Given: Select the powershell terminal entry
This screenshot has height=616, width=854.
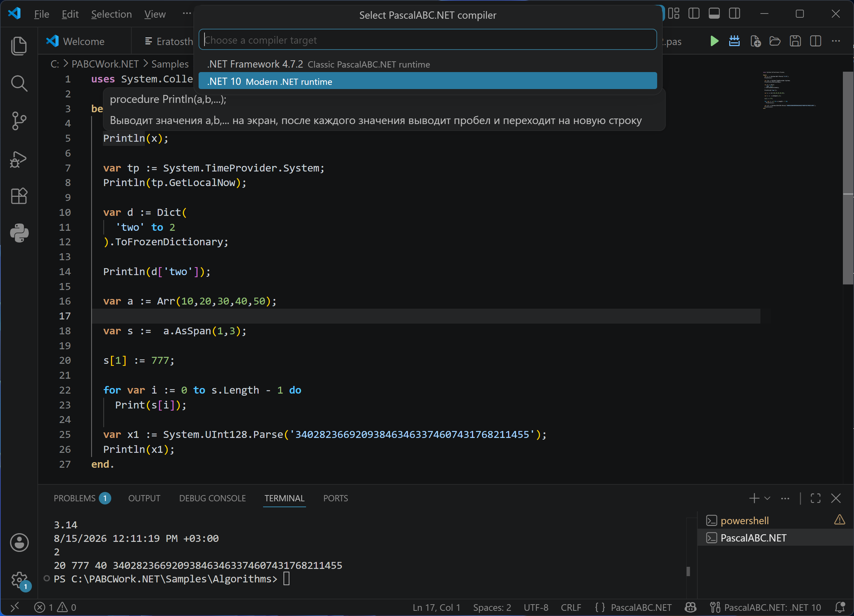Looking at the screenshot, I should point(775,520).
